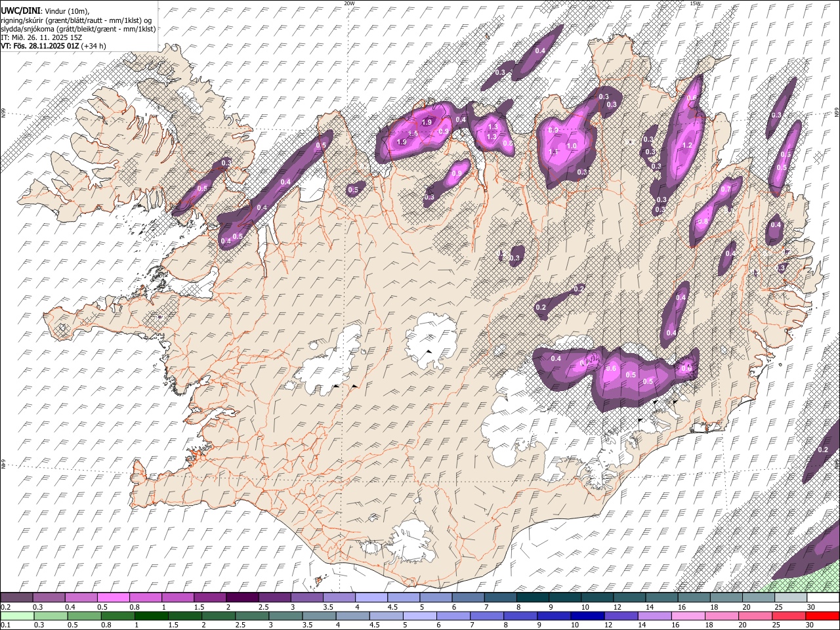This screenshot has width=840, height=630.
Task: Select the bright pink swatch between 0.5 and 0.8
Action: tap(114, 598)
